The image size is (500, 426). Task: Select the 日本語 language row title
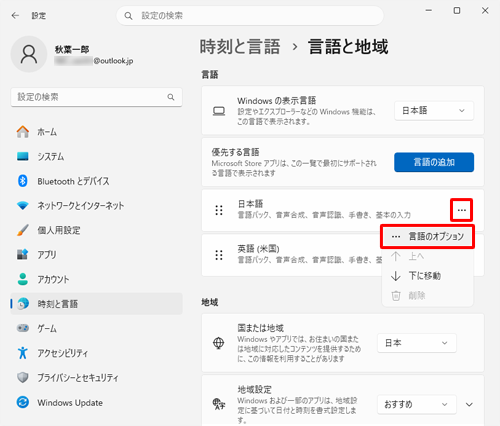coord(250,204)
